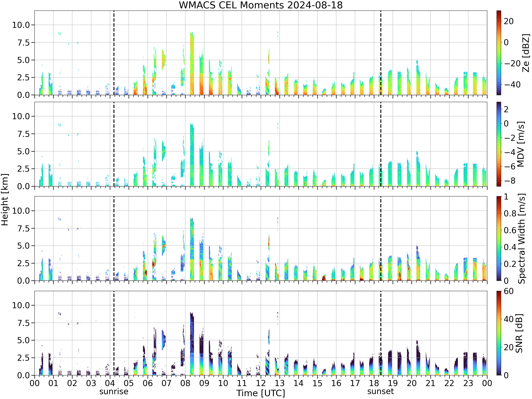The width and height of the screenshot is (532, 399).
Task: Click the sunset label below the time axis
Action: (381, 391)
